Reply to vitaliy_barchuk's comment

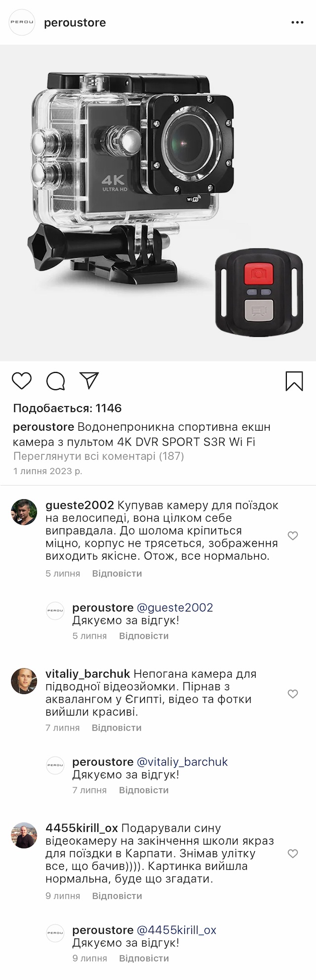coord(117,728)
